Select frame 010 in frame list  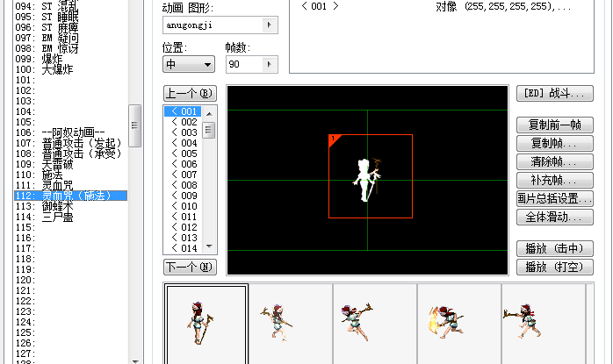tap(183, 206)
